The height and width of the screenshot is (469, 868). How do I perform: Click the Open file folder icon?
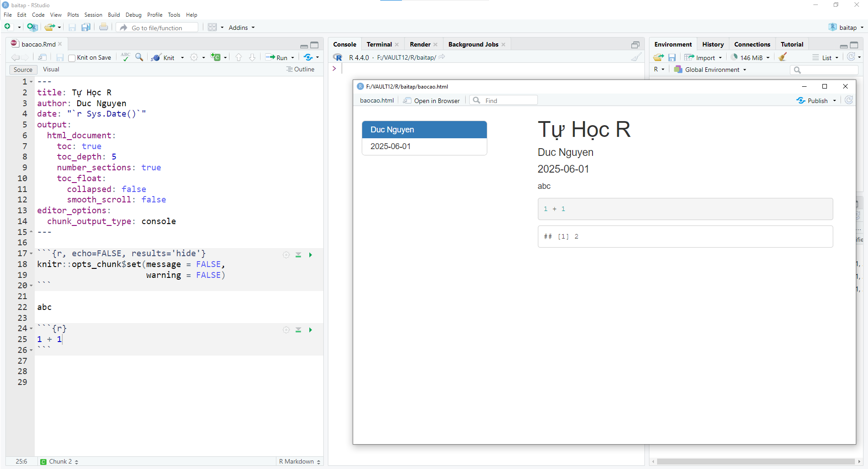50,27
